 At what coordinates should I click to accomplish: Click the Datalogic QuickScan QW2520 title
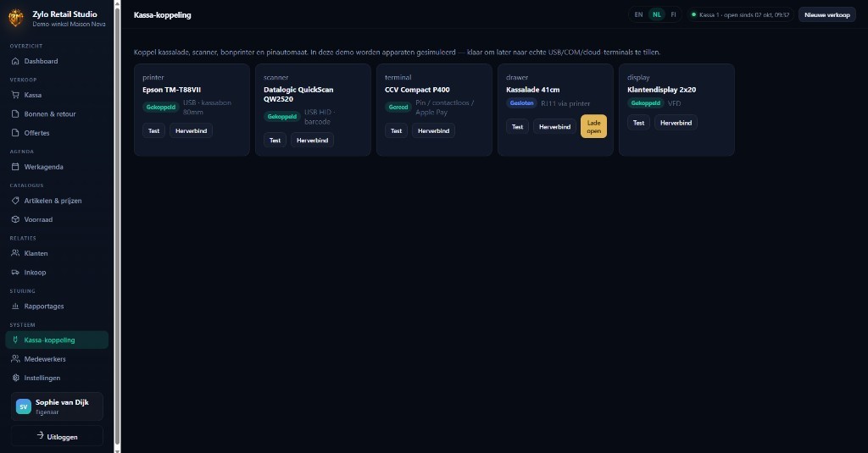(298, 94)
